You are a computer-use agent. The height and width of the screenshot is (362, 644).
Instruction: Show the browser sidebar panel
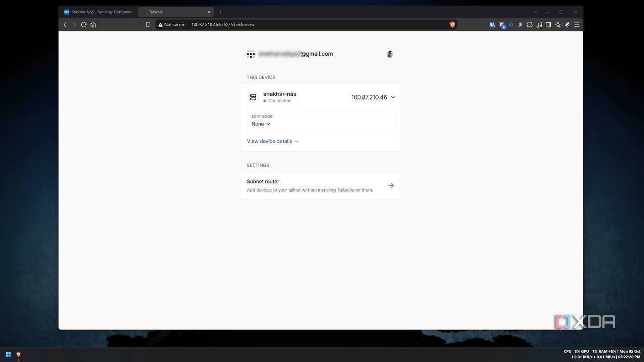click(x=549, y=25)
